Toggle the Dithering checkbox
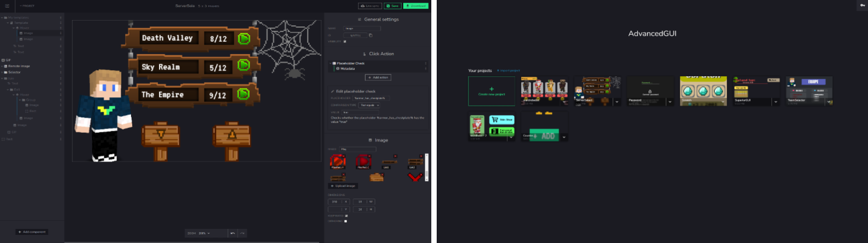This screenshot has width=868, height=243. 346,221
